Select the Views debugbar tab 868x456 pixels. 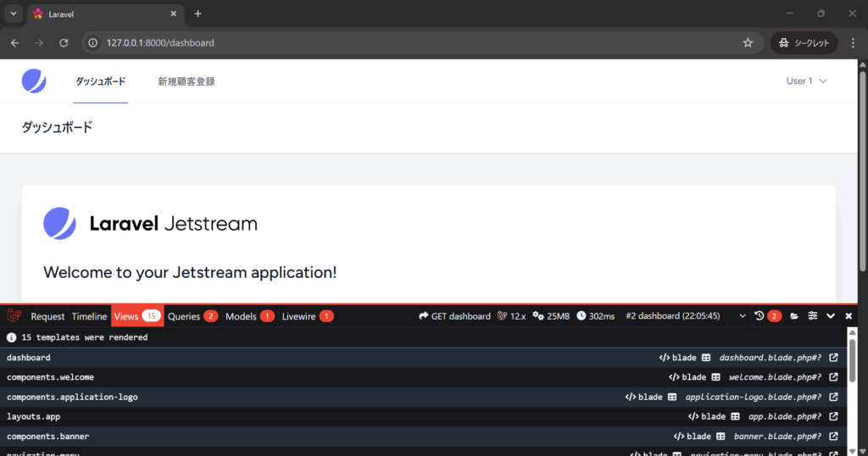click(x=137, y=316)
